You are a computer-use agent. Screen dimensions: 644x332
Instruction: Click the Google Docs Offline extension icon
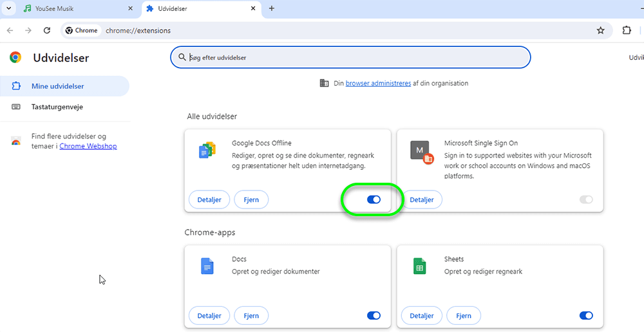click(x=207, y=151)
